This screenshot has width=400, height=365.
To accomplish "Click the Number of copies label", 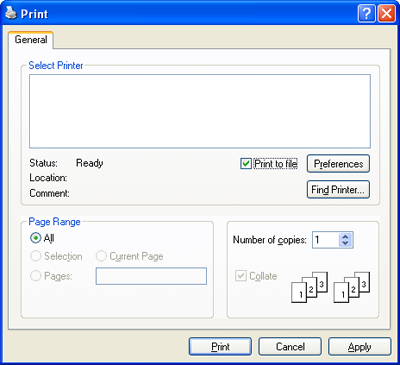I will tap(269, 240).
